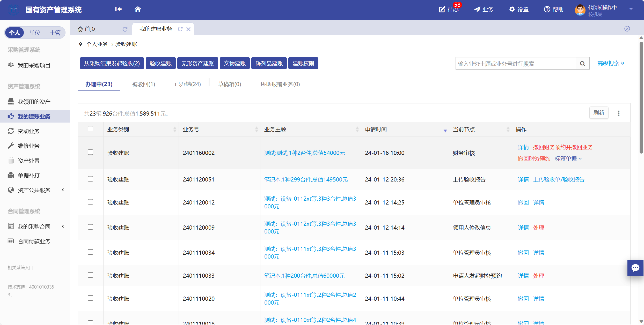Screen dimensions: 644x325
Task: Switch to the 已办结(24) tab
Action: 188,84
